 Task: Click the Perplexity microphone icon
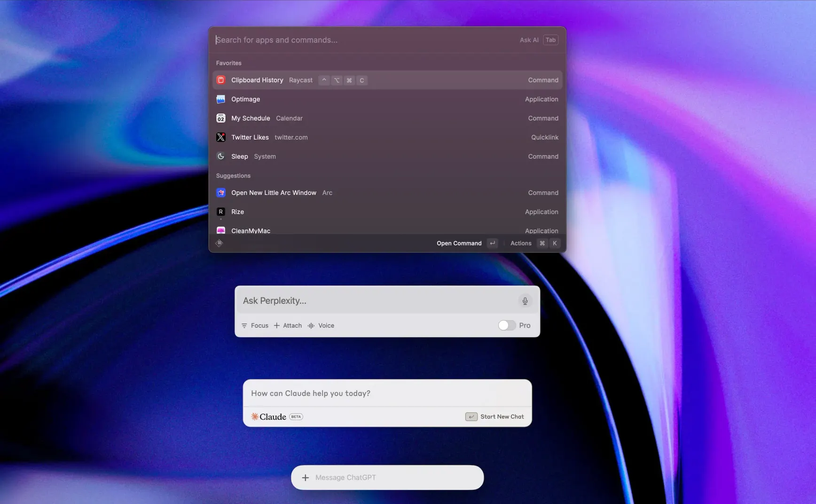point(525,301)
